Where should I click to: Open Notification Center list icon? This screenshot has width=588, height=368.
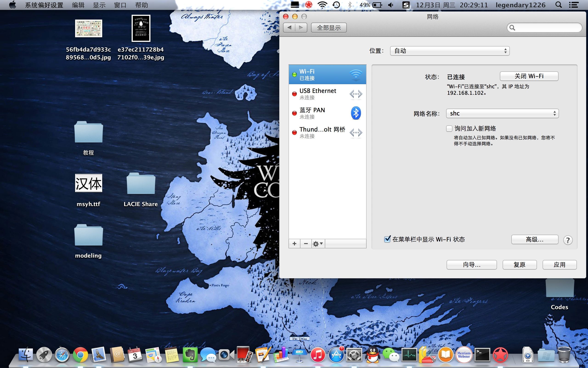coord(574,5)
